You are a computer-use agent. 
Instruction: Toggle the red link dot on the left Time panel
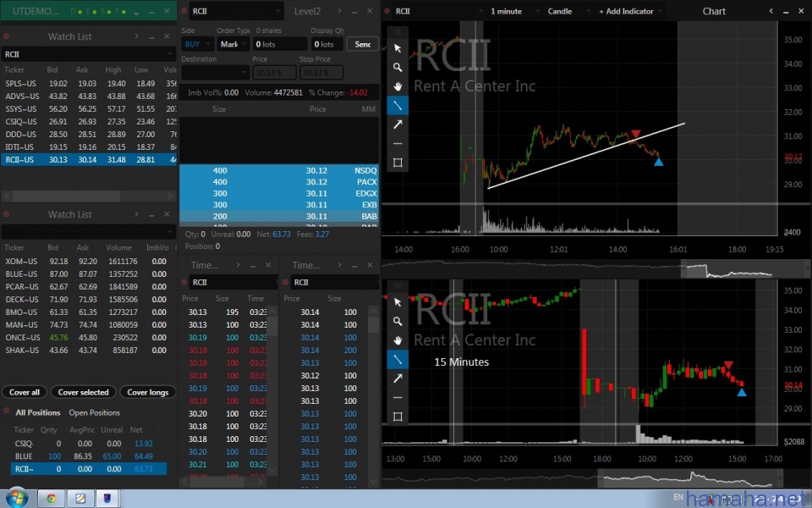184,282
